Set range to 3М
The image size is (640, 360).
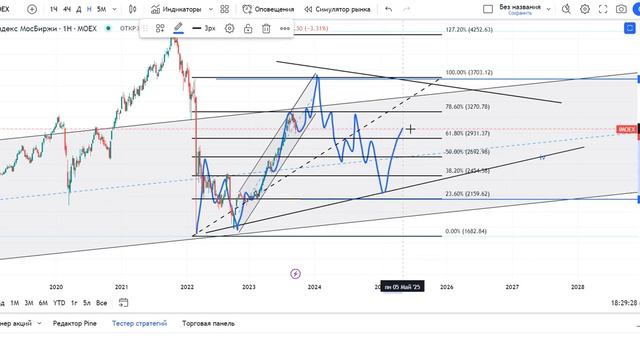(x=29, y=303)
